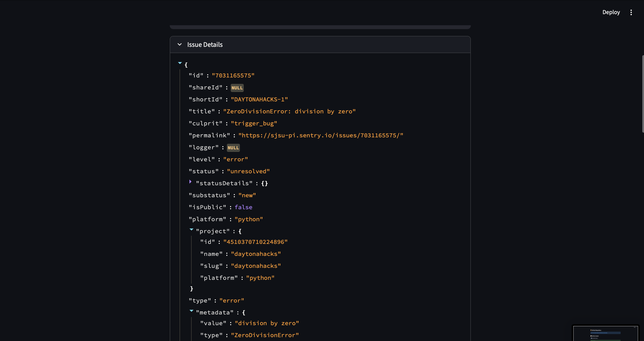This screenshot has height=341, width=644.
Task: Expand the statusDetails object triangle
Action: coord(191,182)
